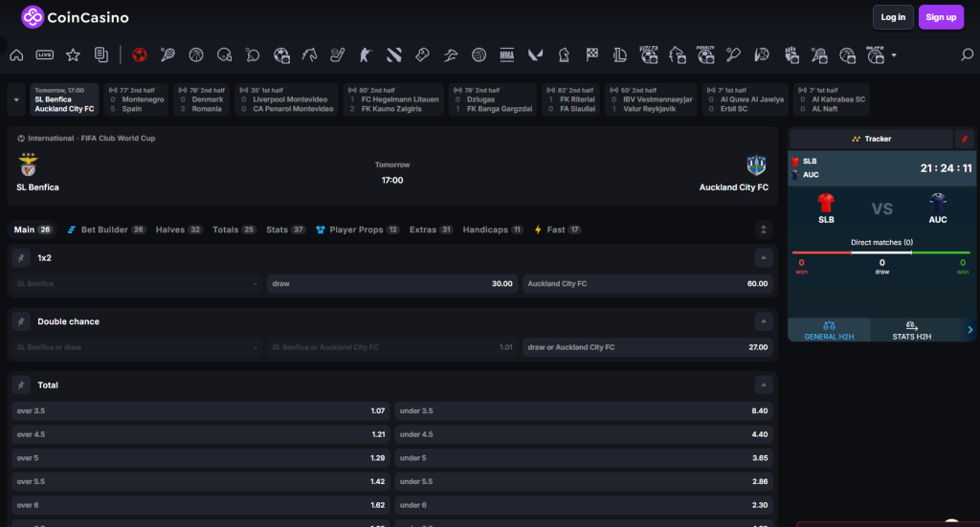Select the Valorant esports icon
This screenshot has width=980, height=527.
coord(536,55)
